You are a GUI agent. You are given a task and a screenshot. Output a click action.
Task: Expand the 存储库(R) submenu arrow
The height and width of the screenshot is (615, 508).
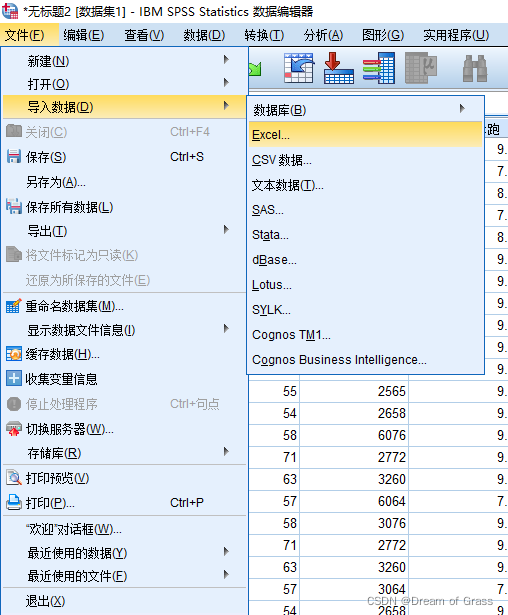pos(226,451)
